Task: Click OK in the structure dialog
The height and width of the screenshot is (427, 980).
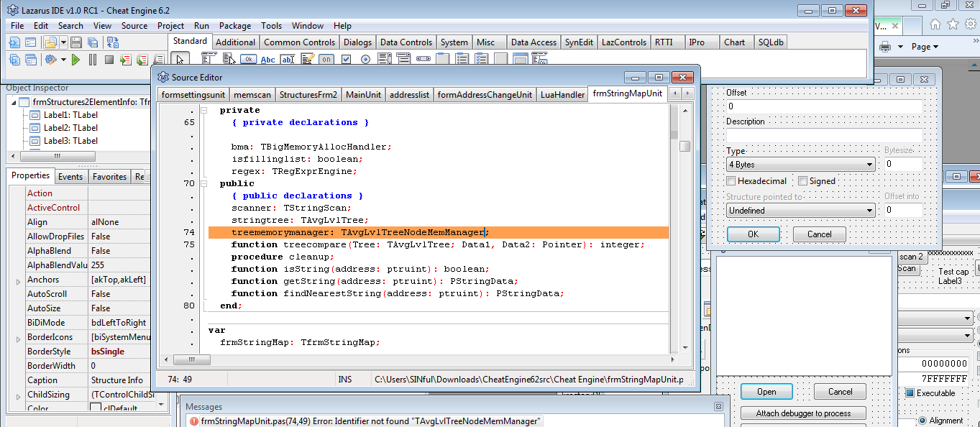Action: pos(753,234)
